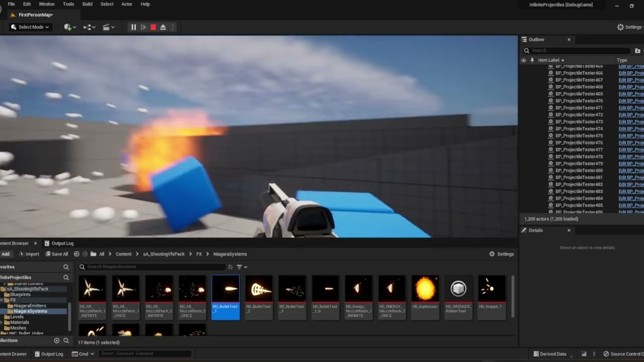
Task: Open the Edit menu
Action: [27, 4]
